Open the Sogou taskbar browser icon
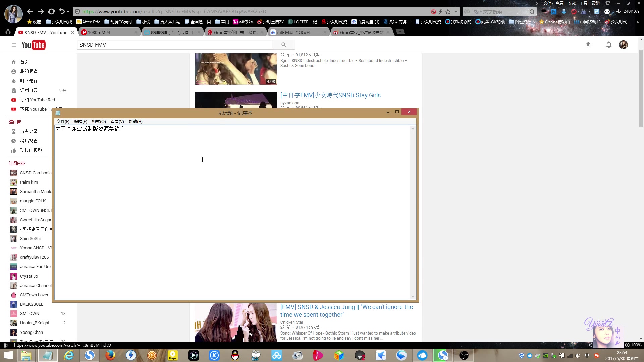The height and width of the screenshot is (362, 644). (89, 355)
